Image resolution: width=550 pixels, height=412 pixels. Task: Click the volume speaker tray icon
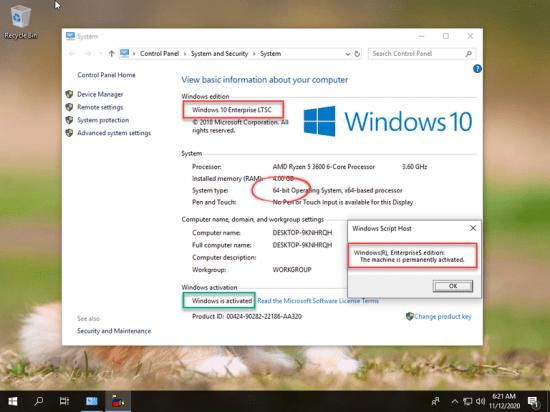click(x=481, y=401)
